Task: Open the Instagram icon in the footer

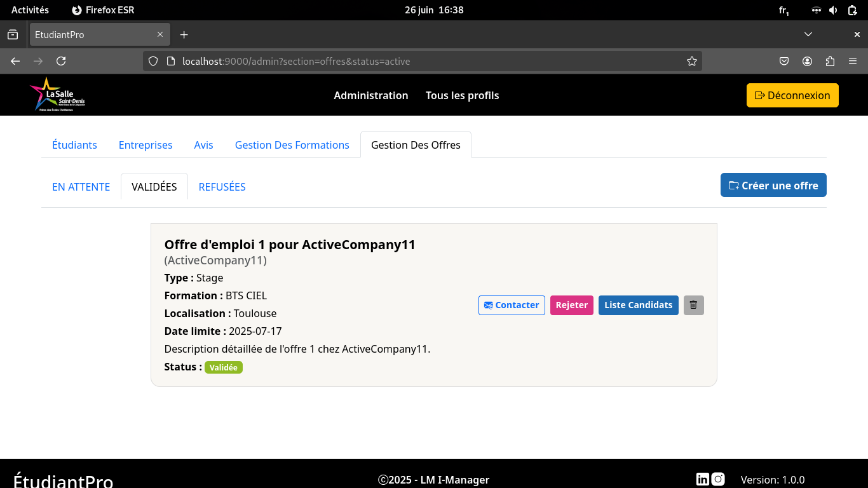Action: [718, 479]
